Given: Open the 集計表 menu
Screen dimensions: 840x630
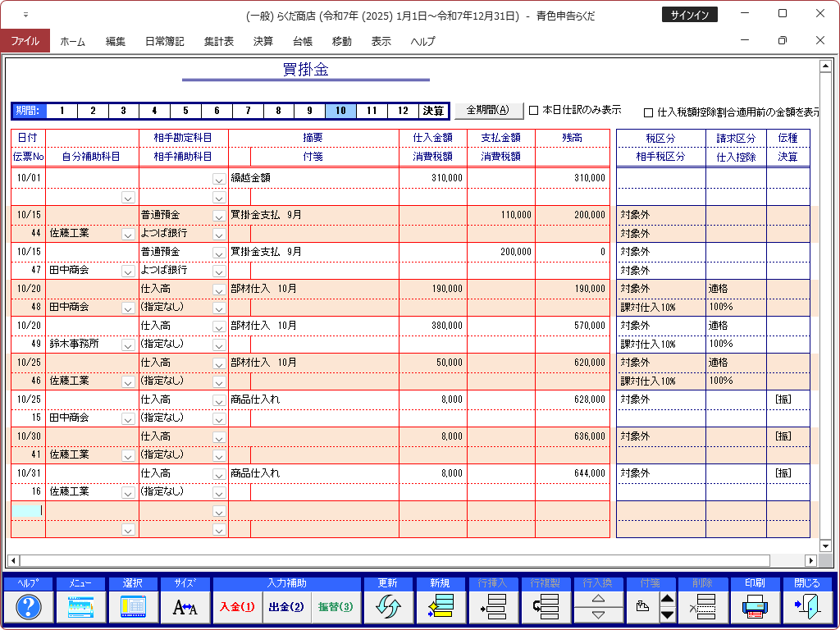Looking at the screenshot, I should 219,41.
